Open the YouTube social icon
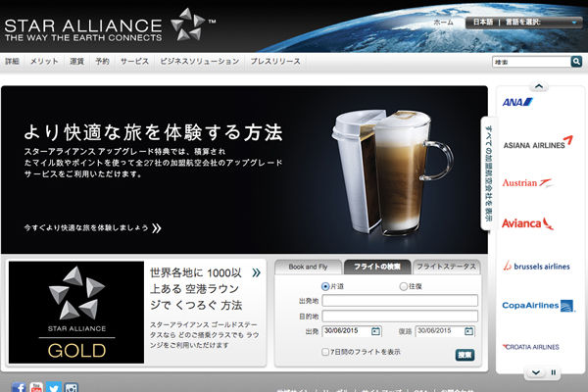The image size is (588, 392). coord(36,387)
